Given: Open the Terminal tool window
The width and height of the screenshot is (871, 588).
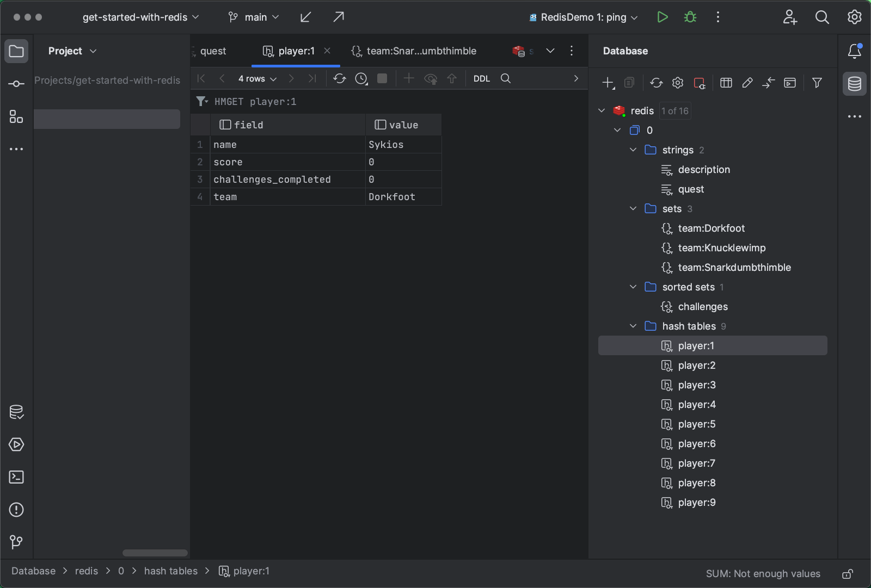Looking at the screenshot, I should 16,478.
